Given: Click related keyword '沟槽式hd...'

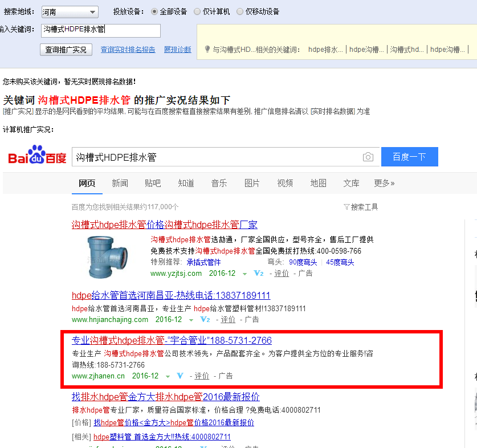Looking at the screenshot, I should pos(407,50).
